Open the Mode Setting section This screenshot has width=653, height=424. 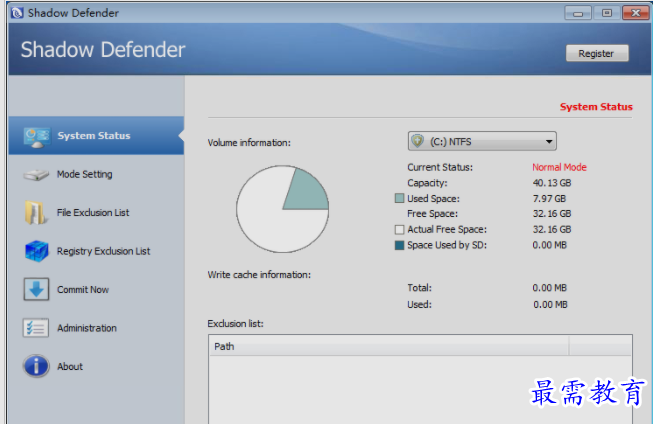(x=96, y=174)
